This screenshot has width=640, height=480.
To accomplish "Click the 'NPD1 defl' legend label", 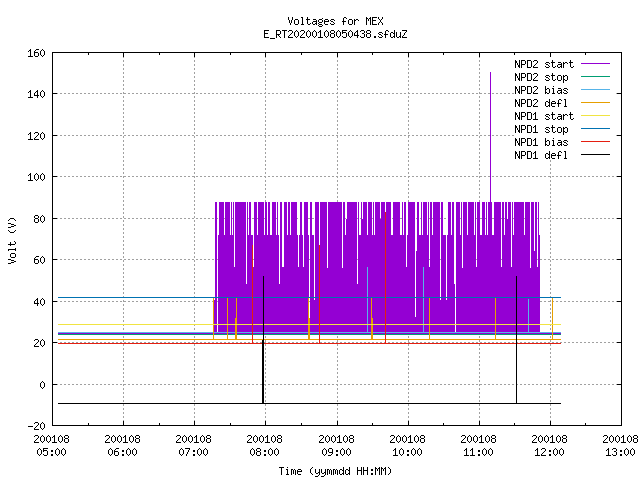I will (x=541, y=156).
